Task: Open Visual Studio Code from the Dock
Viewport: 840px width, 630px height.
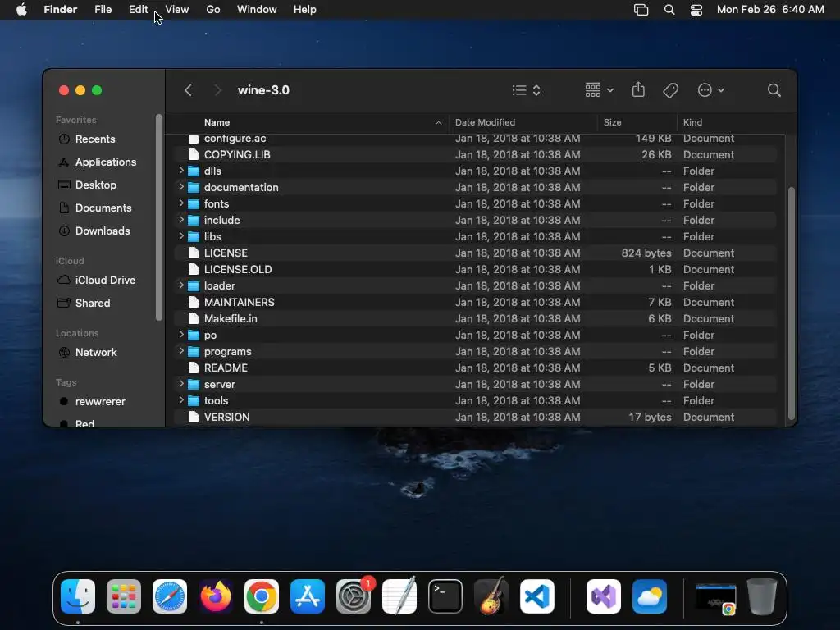Action: (536, 596)
